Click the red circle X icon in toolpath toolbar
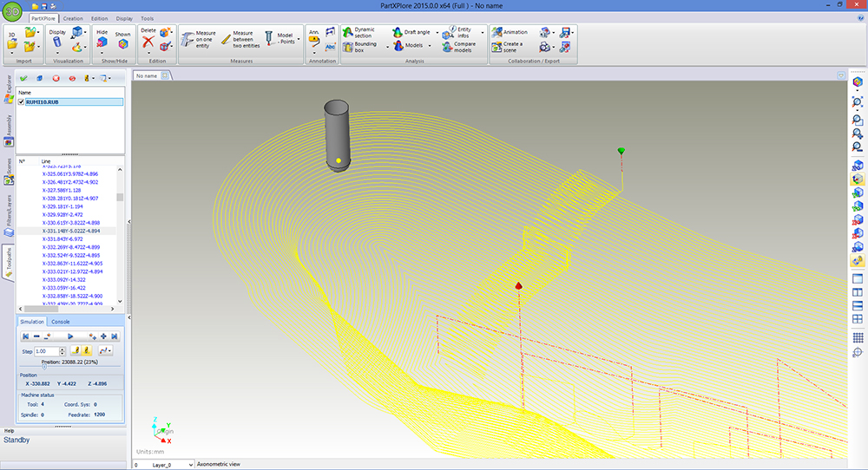 56,79
